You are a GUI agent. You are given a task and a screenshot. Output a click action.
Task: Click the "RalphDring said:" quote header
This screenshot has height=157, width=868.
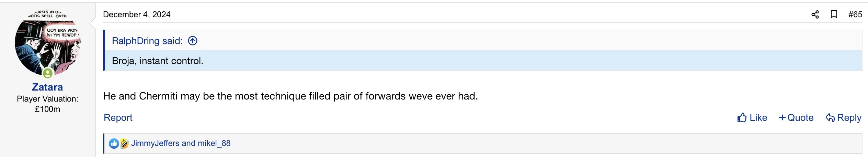point(147,41)
